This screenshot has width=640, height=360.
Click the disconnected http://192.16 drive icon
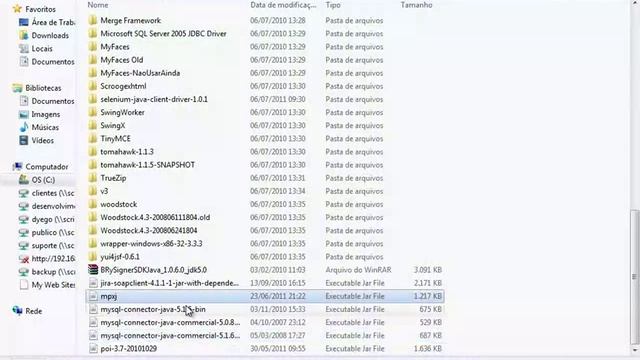(x=24, y=258)
